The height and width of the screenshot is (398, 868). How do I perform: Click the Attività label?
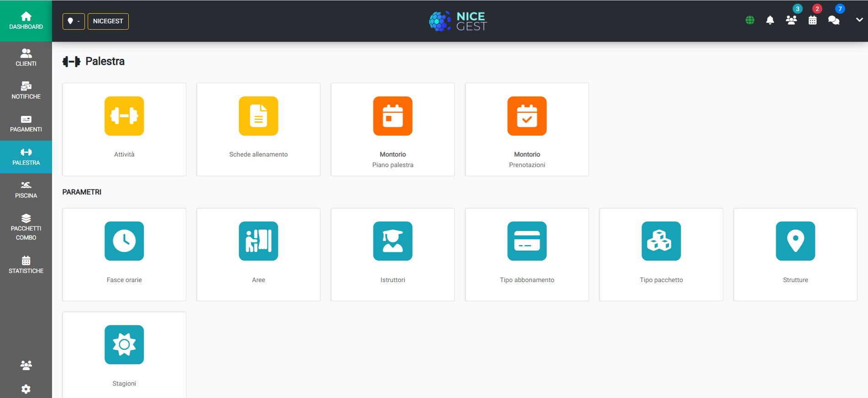click(124, 154)
